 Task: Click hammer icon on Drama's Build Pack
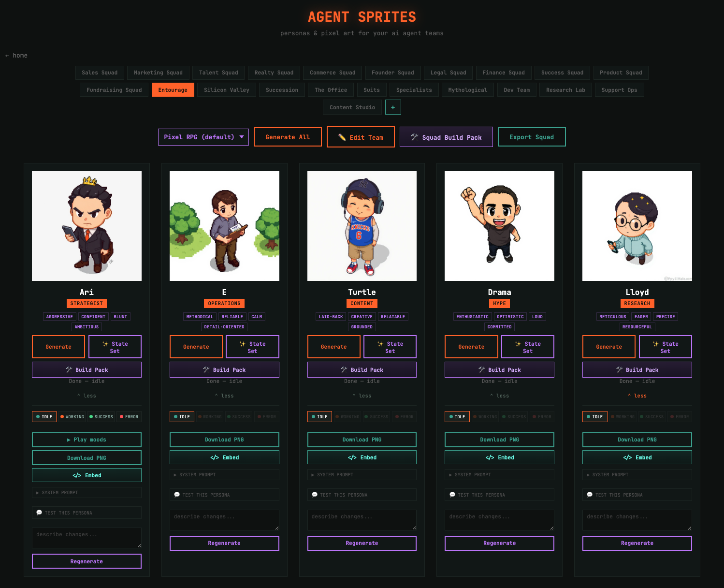482,369
